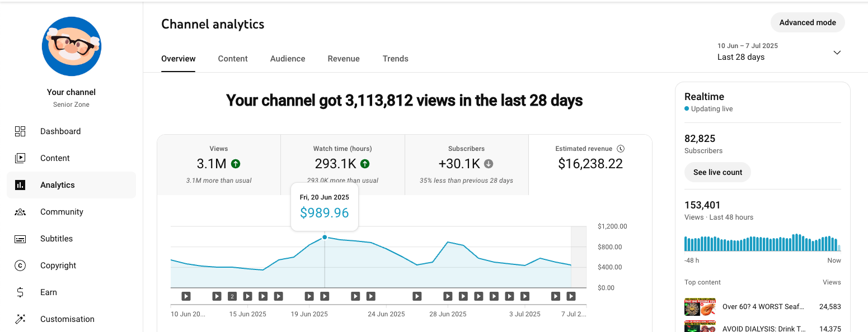The width and height of the screenshot is (868, 332).
Task: Switch to the Trends tab
Action: pyautogui.click(x=395, y=59)
